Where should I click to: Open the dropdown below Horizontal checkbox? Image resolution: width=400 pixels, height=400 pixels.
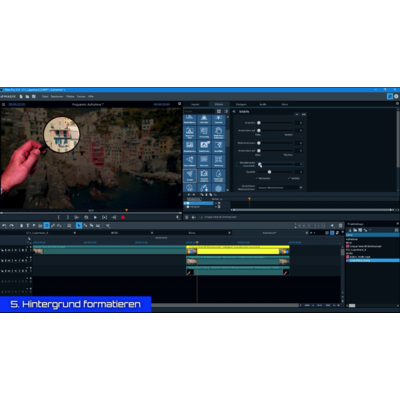coord(280,188)
